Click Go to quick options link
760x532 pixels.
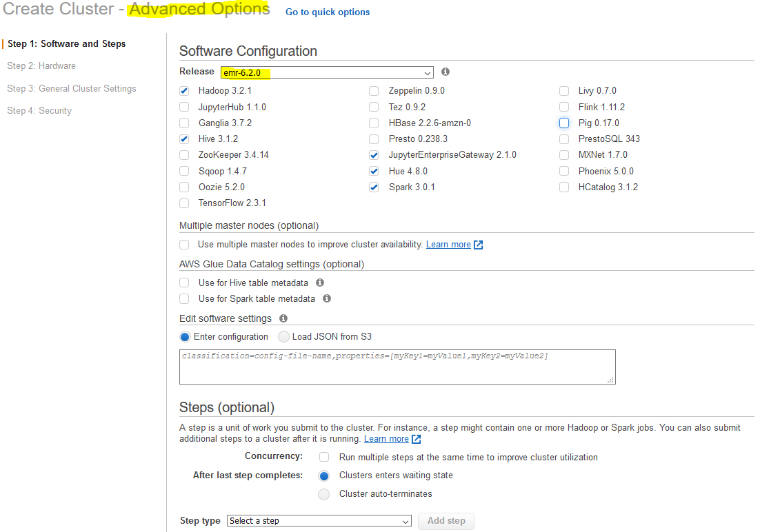point(328,12)
